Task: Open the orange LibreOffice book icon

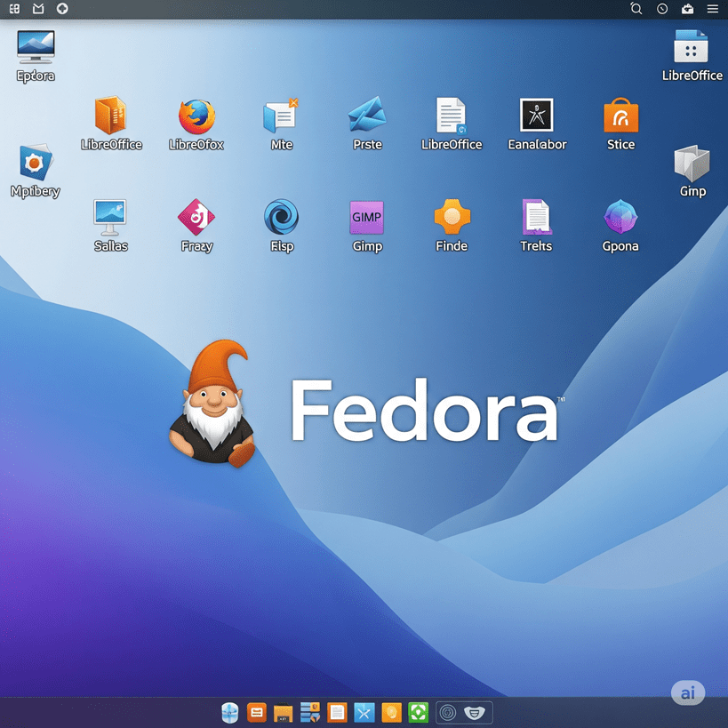Action: pos(110,115)
